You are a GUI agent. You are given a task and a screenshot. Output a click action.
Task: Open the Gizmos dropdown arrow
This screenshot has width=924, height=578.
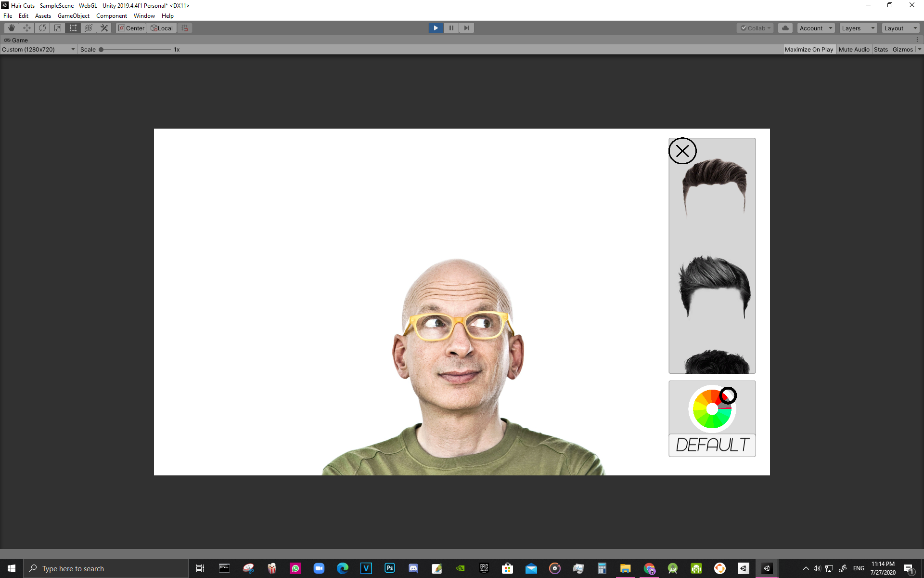tap(919, 49)
